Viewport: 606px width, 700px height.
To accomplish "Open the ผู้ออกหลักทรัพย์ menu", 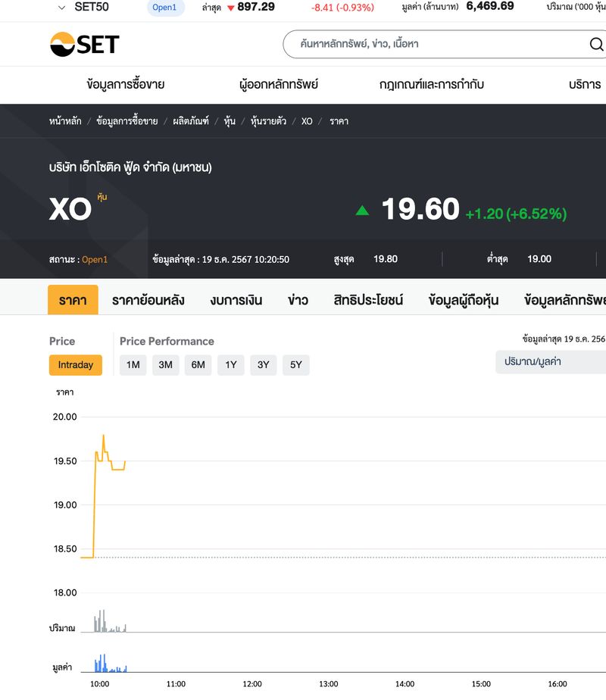I will 279,84.
